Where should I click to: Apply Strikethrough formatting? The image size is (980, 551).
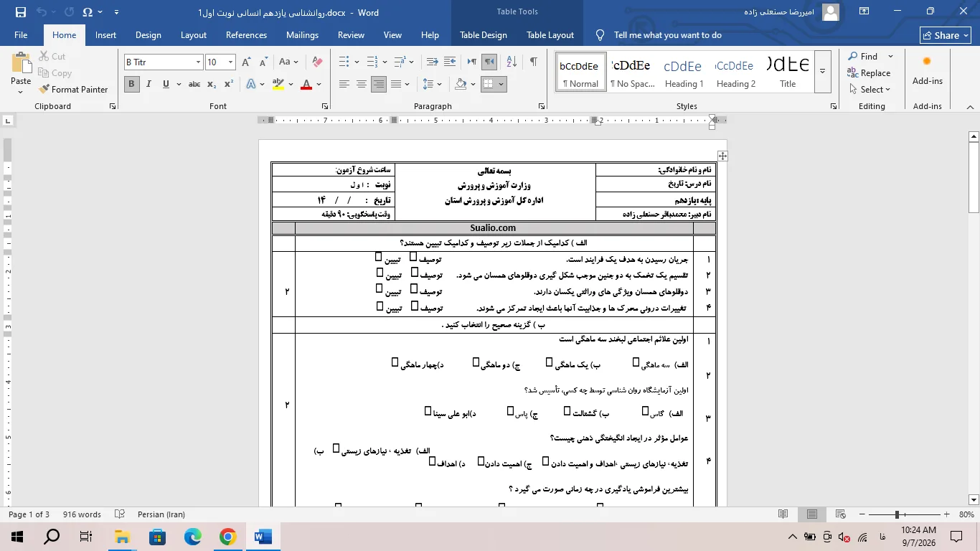click(194, 84)
